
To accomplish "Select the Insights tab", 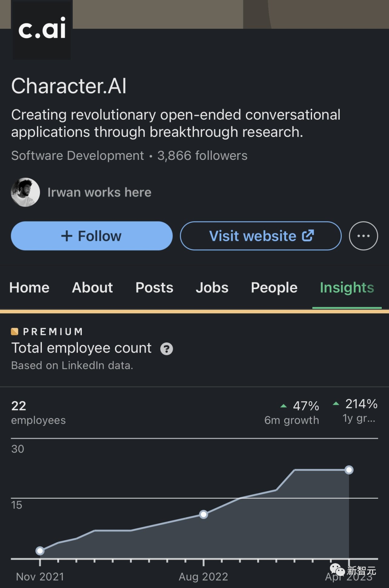I will pyautogui.click(x=347, y=288).
